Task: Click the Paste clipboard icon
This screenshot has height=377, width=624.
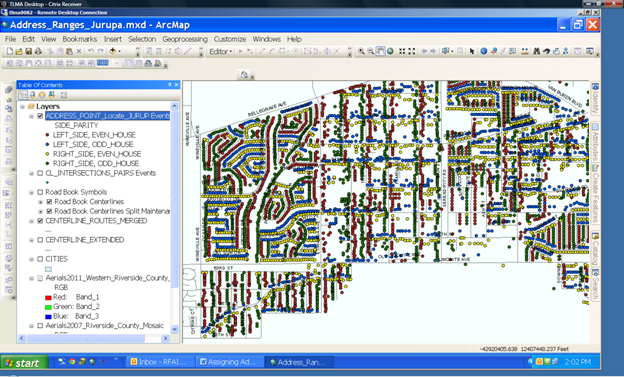Action: [x=69, y=51]
